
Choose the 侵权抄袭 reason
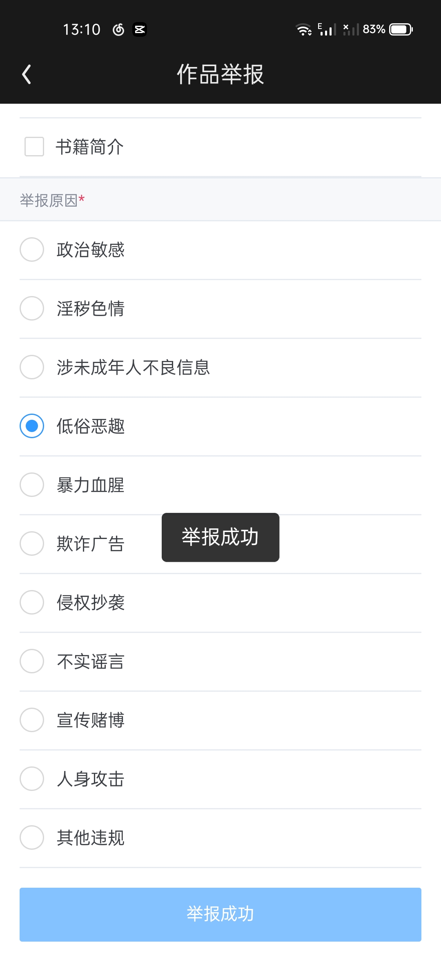[x=32, y=602]
